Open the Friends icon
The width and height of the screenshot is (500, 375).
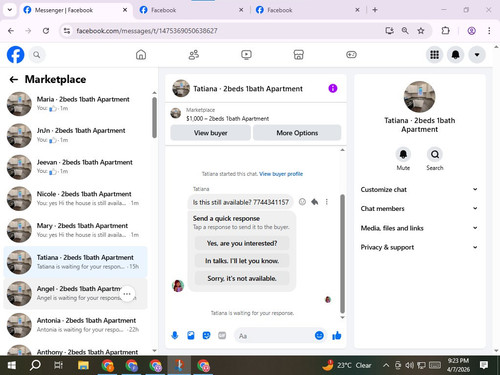[194, 55]
